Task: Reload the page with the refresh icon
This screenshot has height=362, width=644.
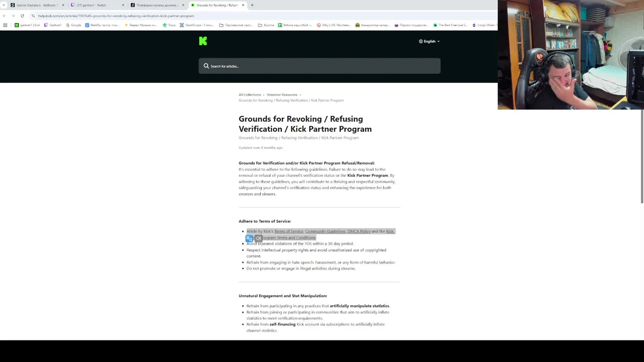Action: pyautogui.click(x=22, y=16)
